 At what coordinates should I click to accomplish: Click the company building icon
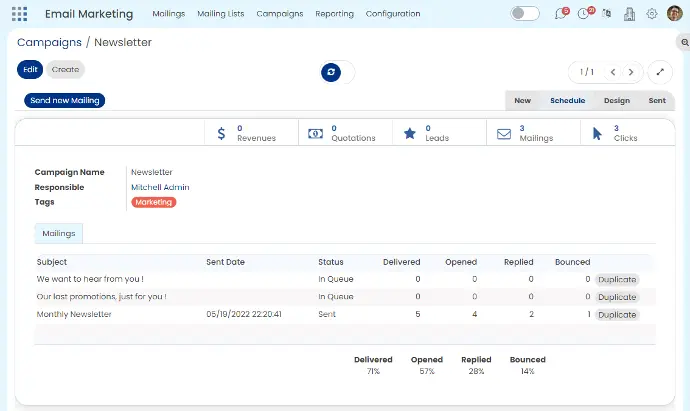coord(629,14)
